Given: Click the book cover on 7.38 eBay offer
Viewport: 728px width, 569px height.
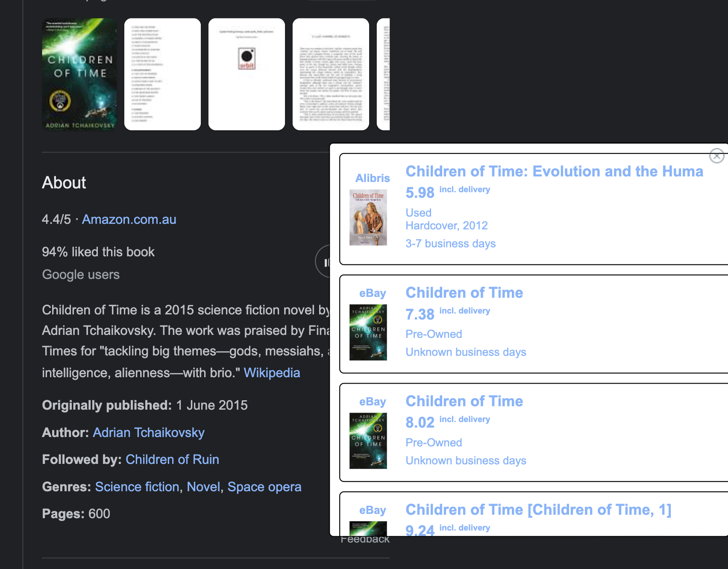Looking at the screenshot, I should pos(368,332).
